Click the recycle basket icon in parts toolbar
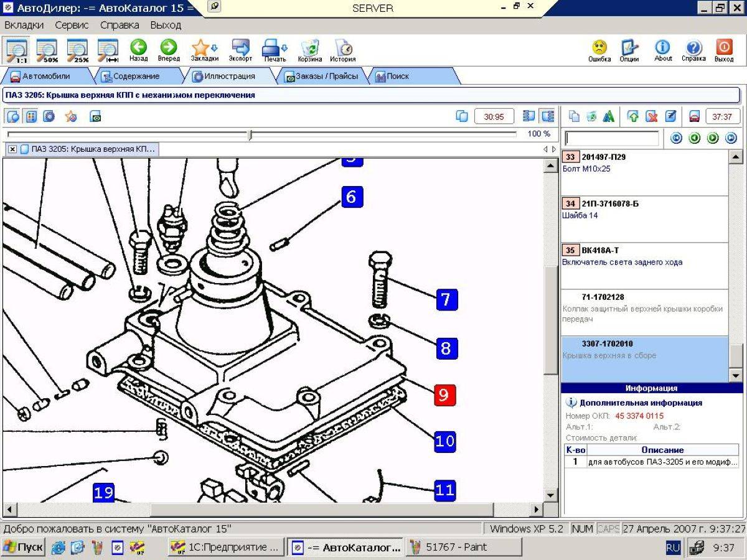Image resolution: width=747 pixels, height=560 pixels. point(591,116)
